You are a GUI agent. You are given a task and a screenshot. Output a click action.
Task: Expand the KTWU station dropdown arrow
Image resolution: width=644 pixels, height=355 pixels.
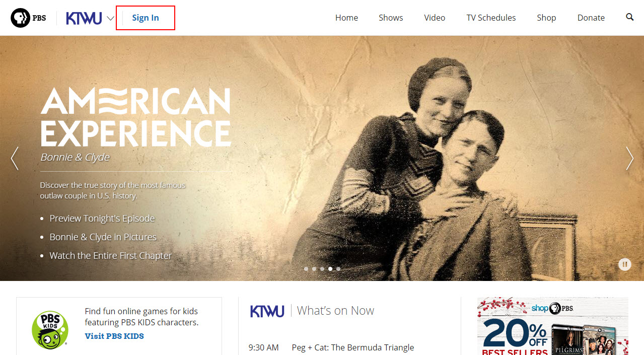click(111, 19)
